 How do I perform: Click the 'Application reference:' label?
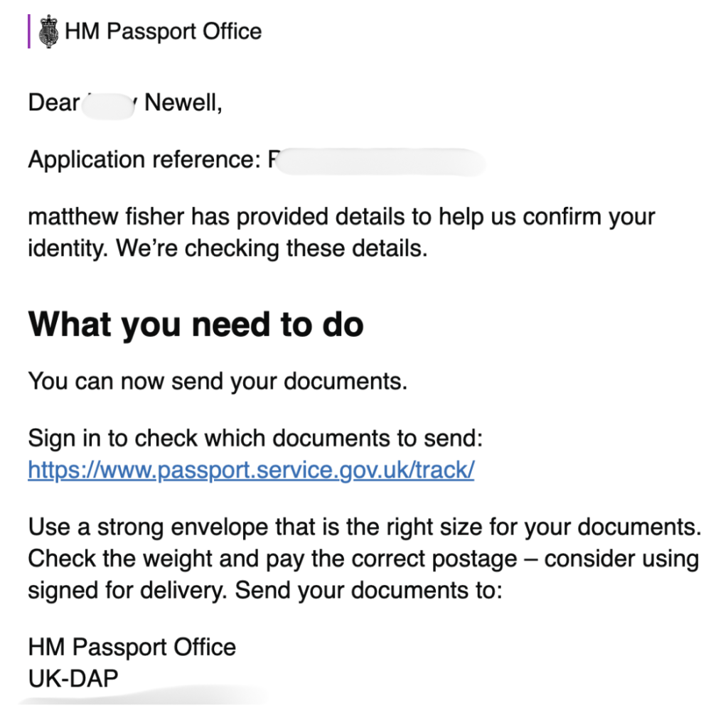click(144, 160)
